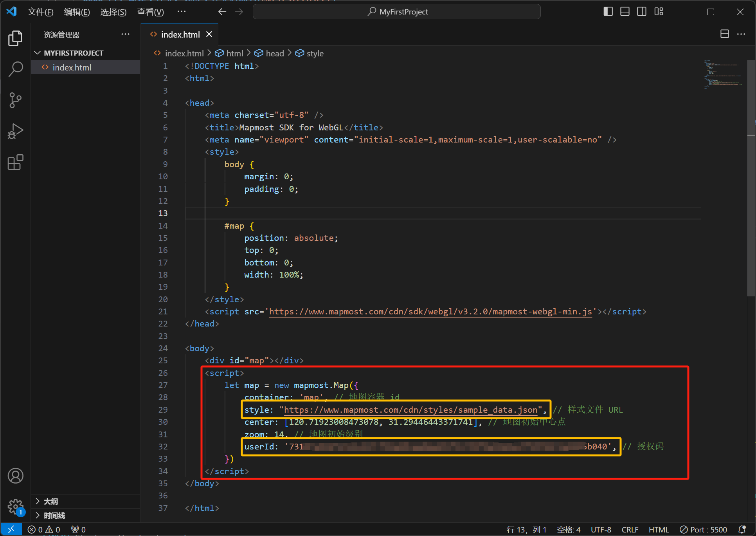Click the editor vertical scrollbar
The height and width of the screenshot is (536, 756).
[751, 178]
